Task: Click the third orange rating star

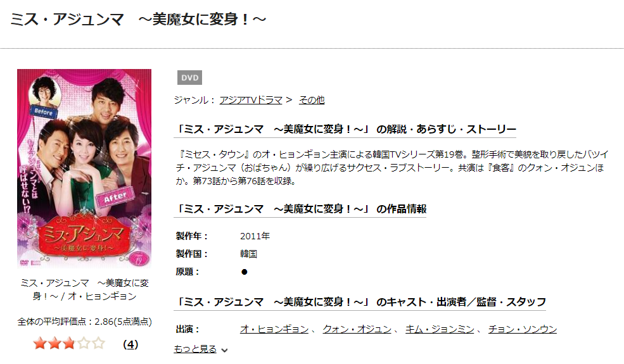Action: (x=69, y=343)
